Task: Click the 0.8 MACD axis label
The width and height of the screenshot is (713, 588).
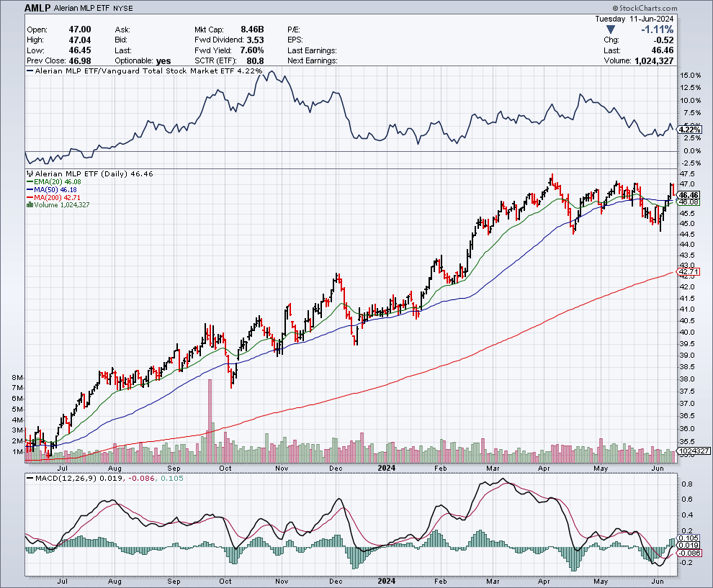Action: (x=687, y=484)
